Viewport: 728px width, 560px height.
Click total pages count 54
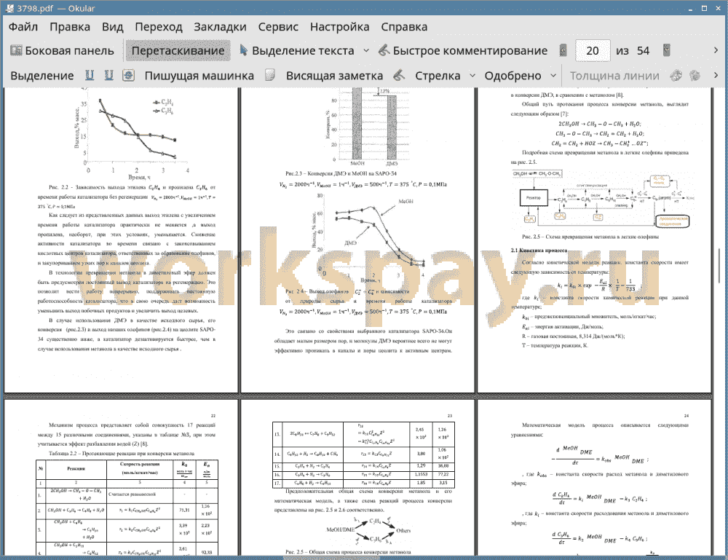pos(643,51)
